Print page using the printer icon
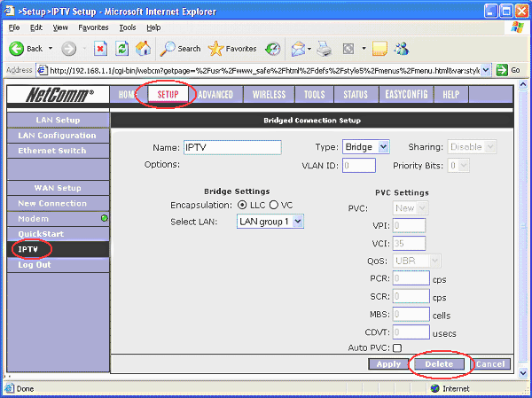Viewport: 532px width, 398px height. click(325, 49)
